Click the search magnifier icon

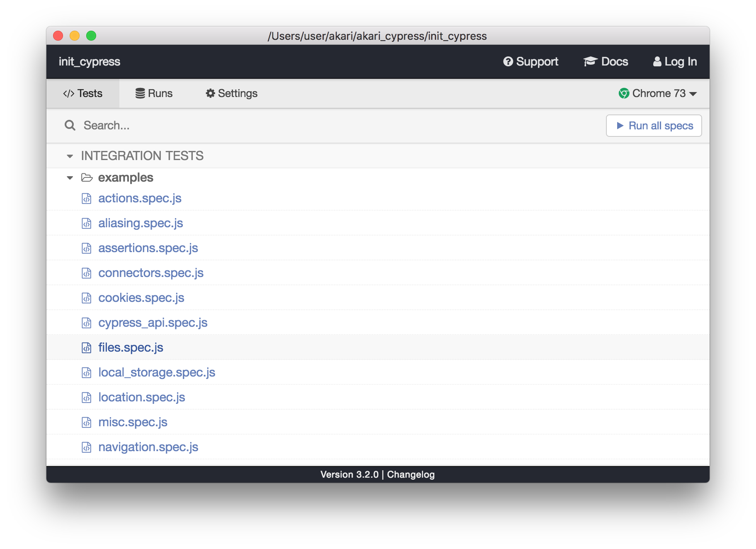(70, 125)
